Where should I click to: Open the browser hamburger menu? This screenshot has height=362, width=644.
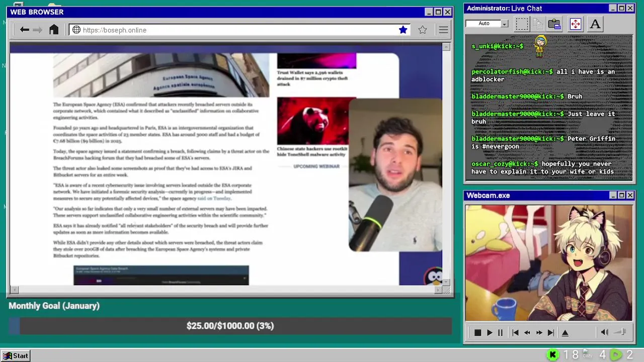click(443, 30)
